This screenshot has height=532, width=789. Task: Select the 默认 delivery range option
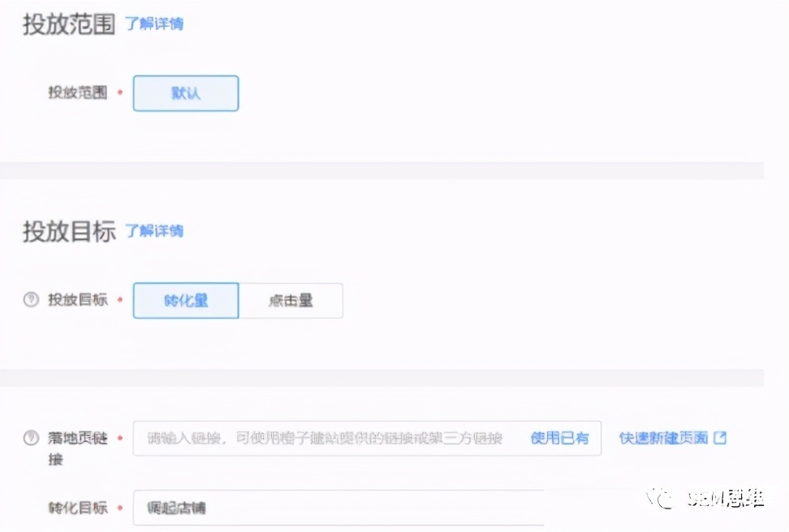(186, 93)
